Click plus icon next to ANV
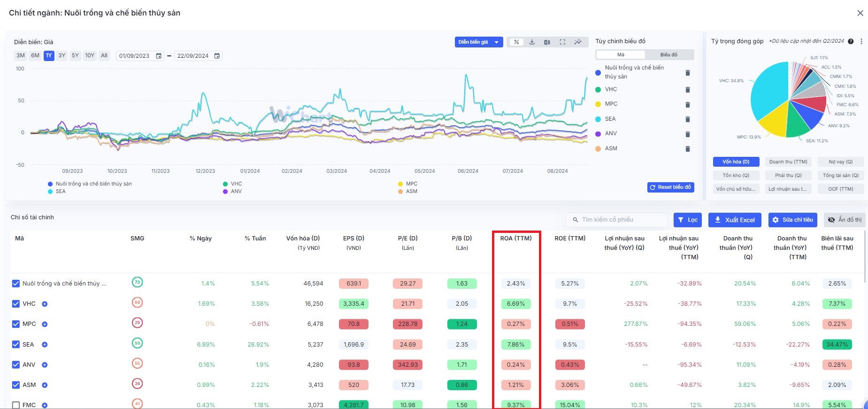 (45, 364)
